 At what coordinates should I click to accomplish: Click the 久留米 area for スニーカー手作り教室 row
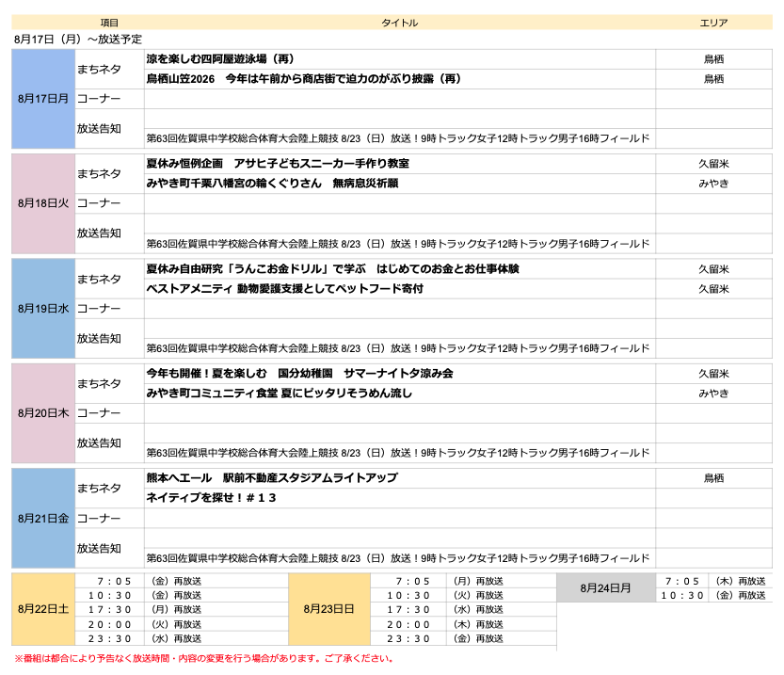pyautogui.click(x=713, y=164)
